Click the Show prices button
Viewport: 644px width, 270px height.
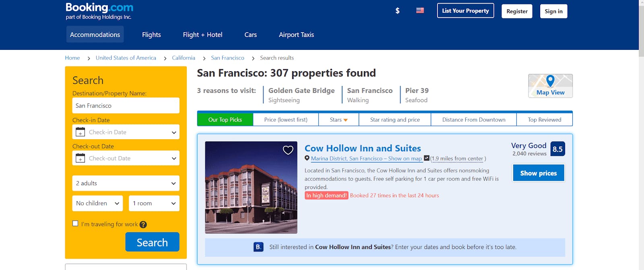[539, 173]
